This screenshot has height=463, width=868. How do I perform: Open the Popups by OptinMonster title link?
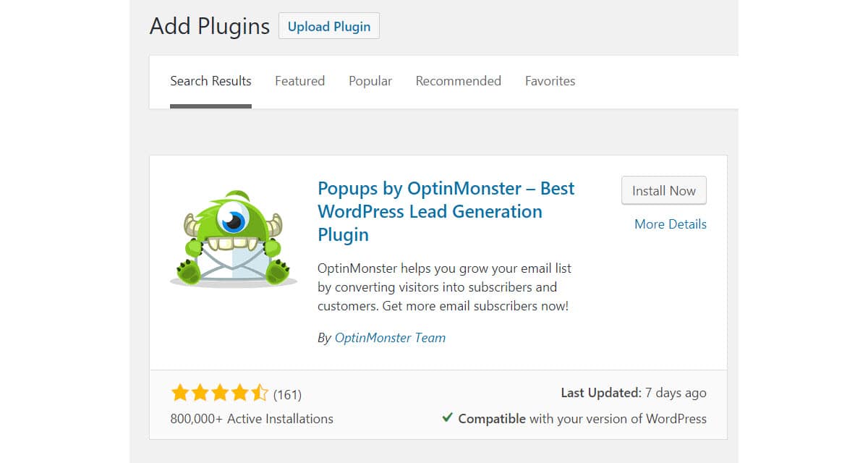pos(446,211)
